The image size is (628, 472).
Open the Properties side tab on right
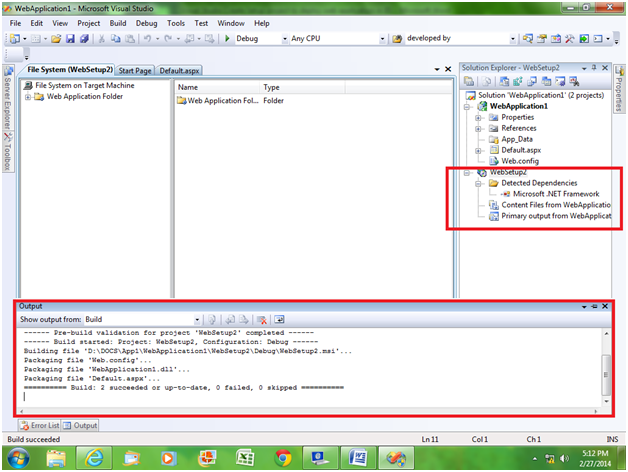click(619, 89)
